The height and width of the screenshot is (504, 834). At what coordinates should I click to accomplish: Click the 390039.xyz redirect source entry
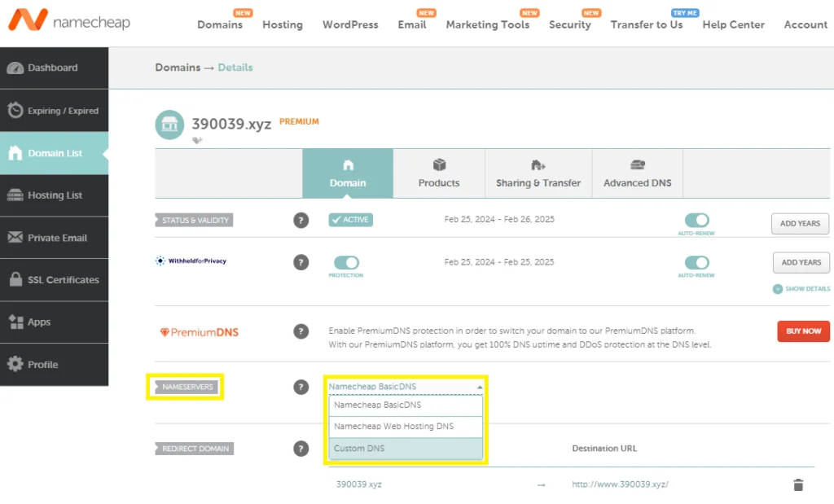tap(359, 484)
